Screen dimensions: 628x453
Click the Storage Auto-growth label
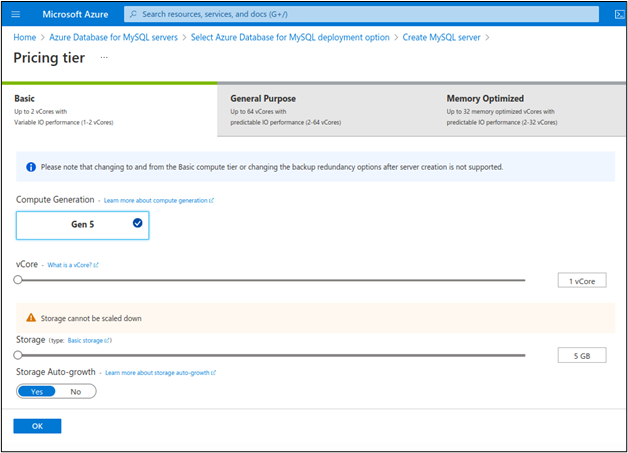click(x=56, y=372)
